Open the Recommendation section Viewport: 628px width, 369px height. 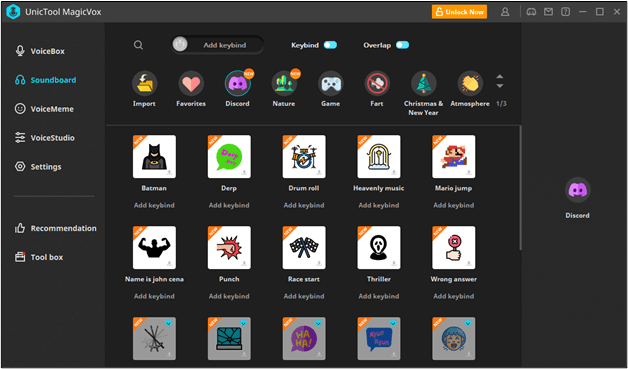point(55,228)
